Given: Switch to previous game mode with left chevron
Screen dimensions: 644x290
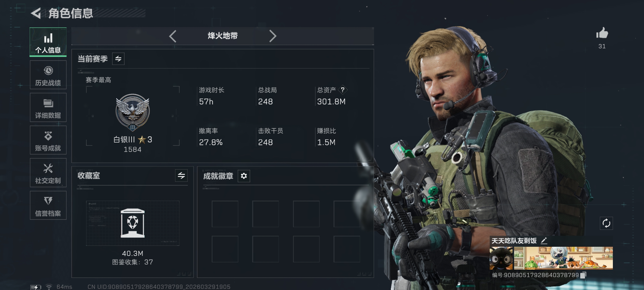Looking at the screenshot, I should pyautogui.click(x=173, y=36).
